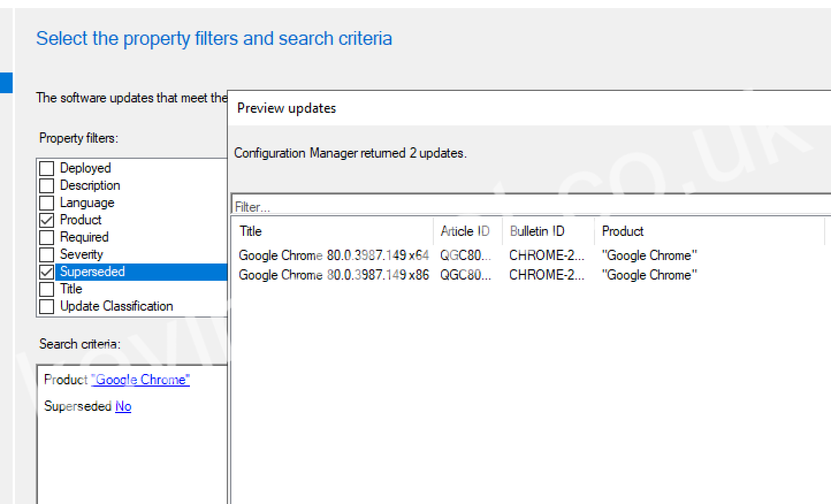Click the Product cell of the x86 row
This screenshot has width=831, height=504.
[649, 275]
